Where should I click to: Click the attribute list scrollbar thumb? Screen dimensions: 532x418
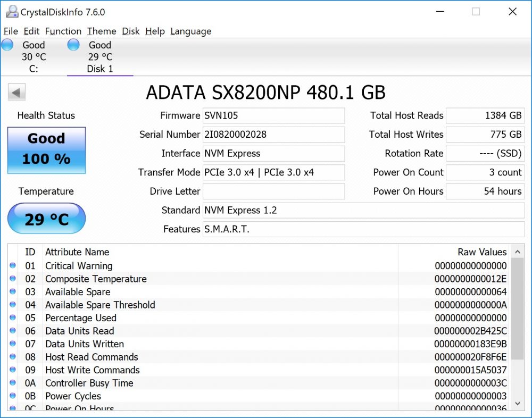click(x=518, y=309)
